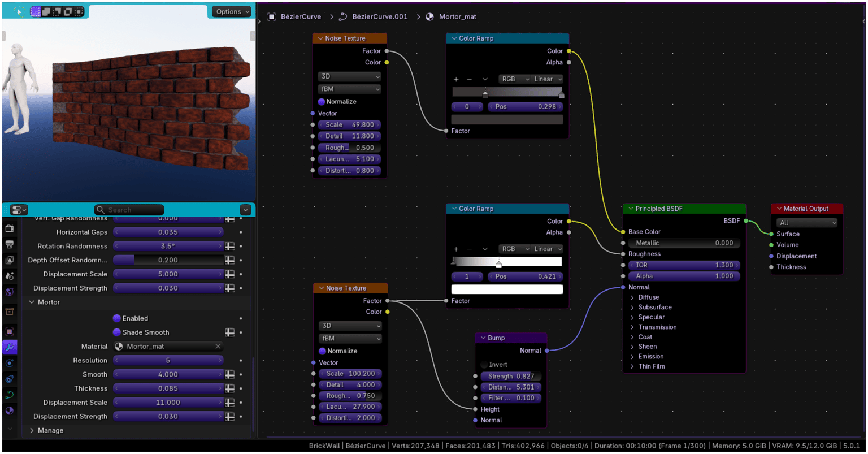Open the Modifiers (wrench) properties tab
The height and width of the screenshot is (454, 868).
(x=10, y=347)
